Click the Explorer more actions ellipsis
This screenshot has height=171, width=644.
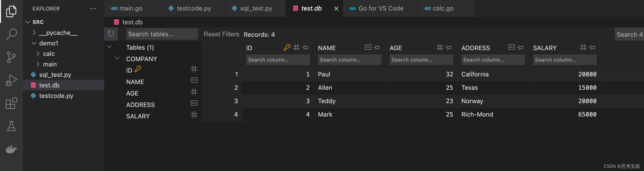[93, 9]
